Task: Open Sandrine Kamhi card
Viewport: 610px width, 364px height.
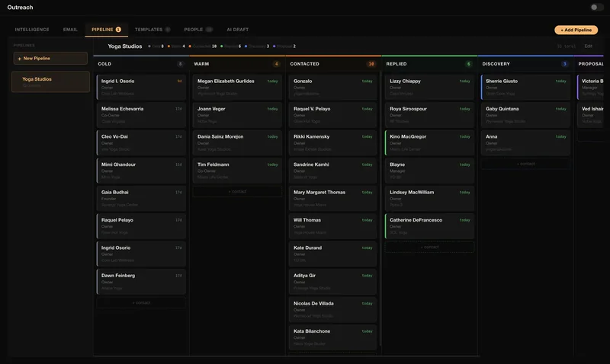Action: 332,171
